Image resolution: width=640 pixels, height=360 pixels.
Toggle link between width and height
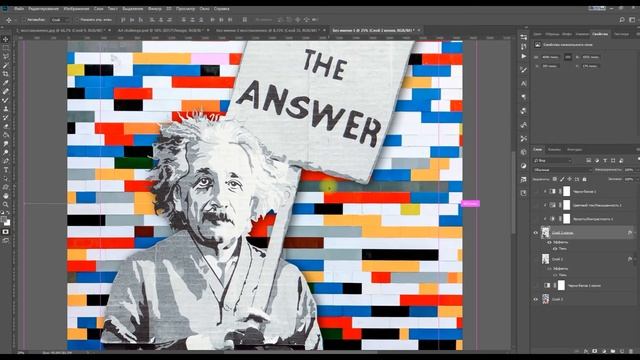pyautogui.click(x=568, y=57)
